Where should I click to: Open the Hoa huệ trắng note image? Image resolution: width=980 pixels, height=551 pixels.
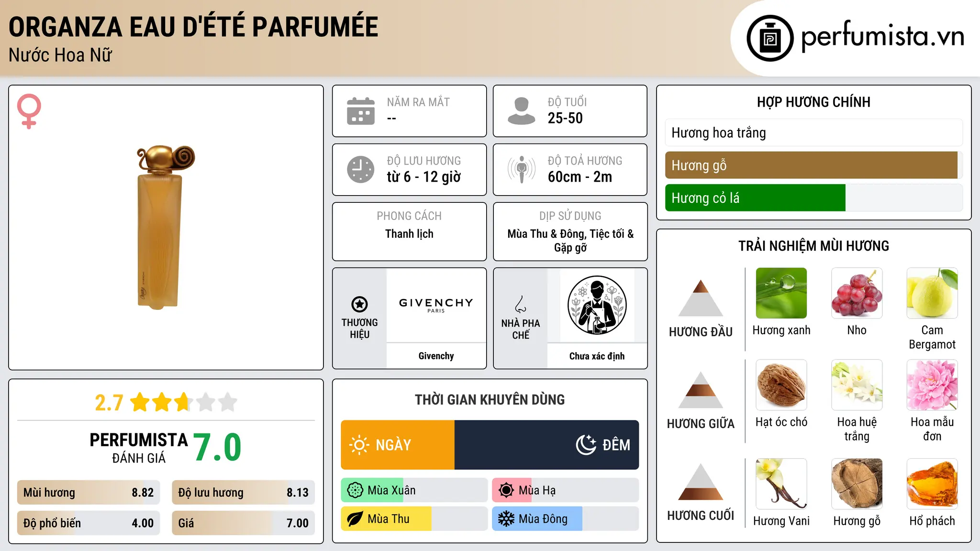pyautogui.click(x=857, y=385)
